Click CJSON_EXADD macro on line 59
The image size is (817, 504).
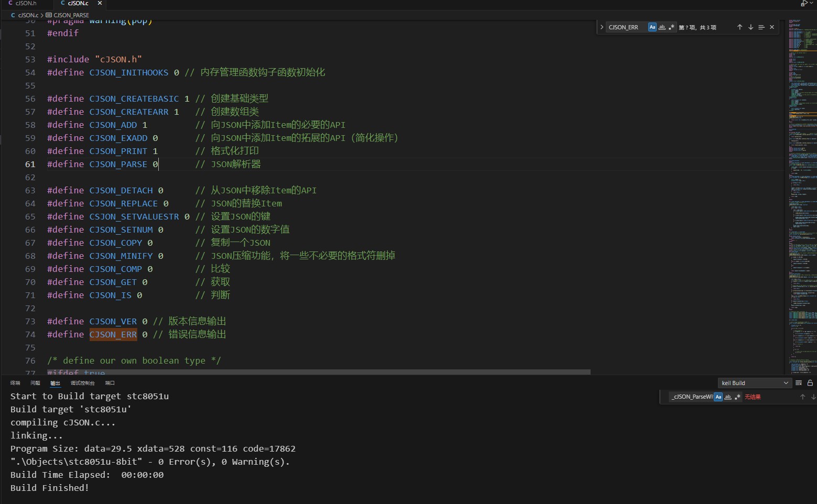(118, 138)
